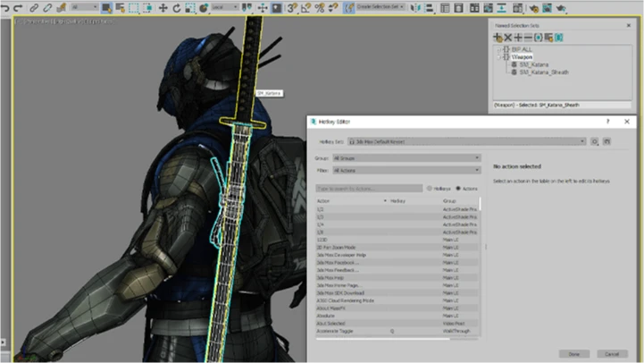The height and width of the screenshot is (363, 644).
Task: Sort the list by the Action column header
Action: pyautogui.click(x=352, y=201)
